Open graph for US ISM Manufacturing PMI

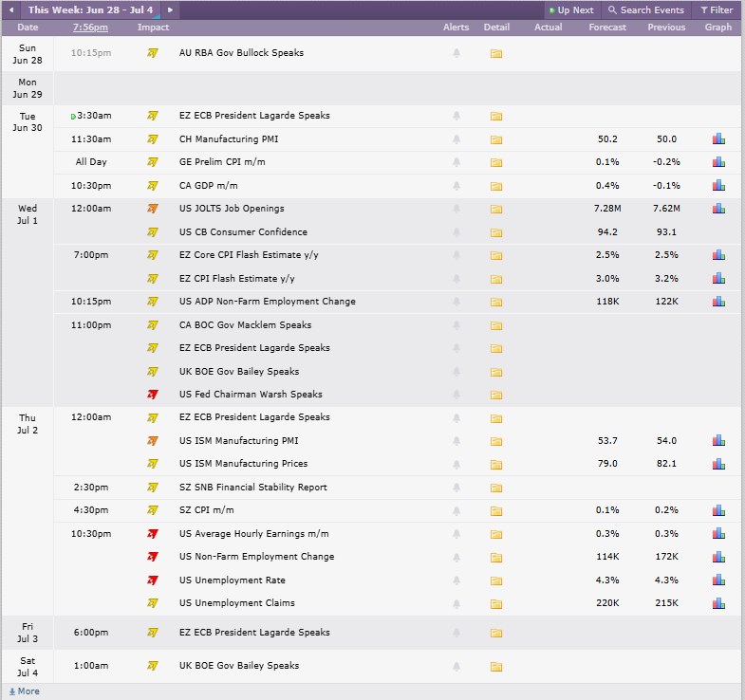point(718,440)
